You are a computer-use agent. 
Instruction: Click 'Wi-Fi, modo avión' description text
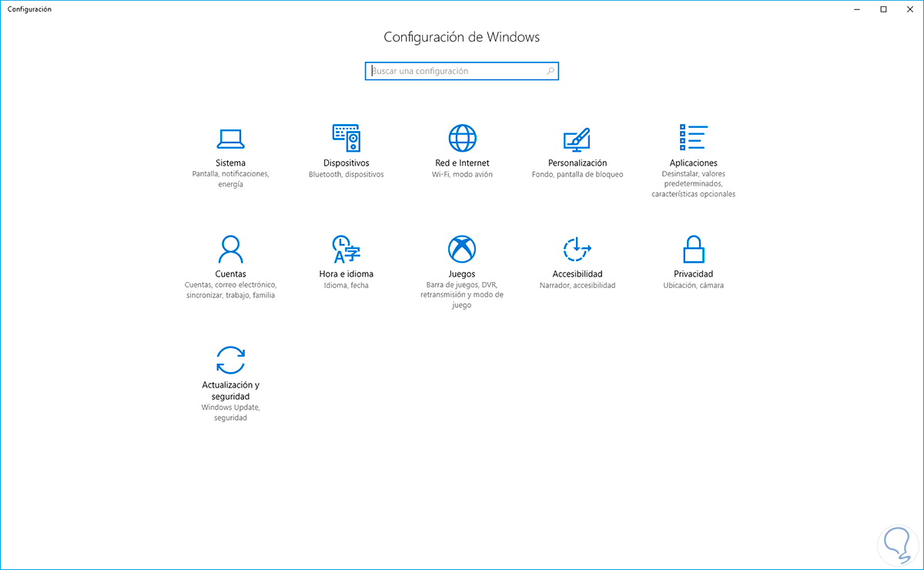pos(462,175)
